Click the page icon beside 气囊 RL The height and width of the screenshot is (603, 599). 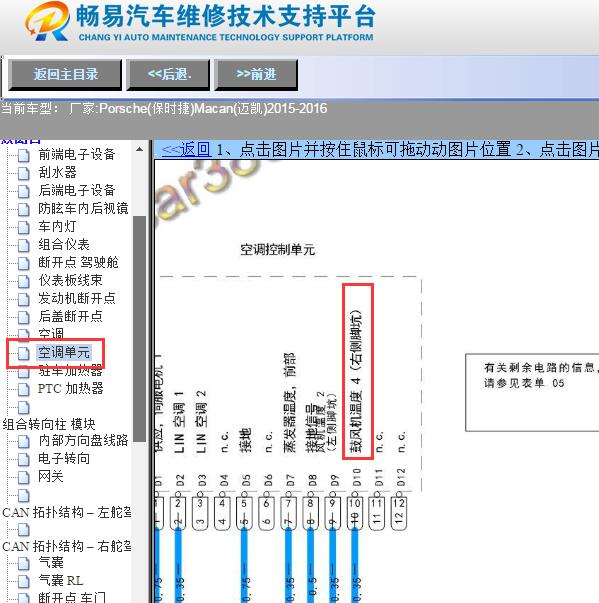click(23, 581)
